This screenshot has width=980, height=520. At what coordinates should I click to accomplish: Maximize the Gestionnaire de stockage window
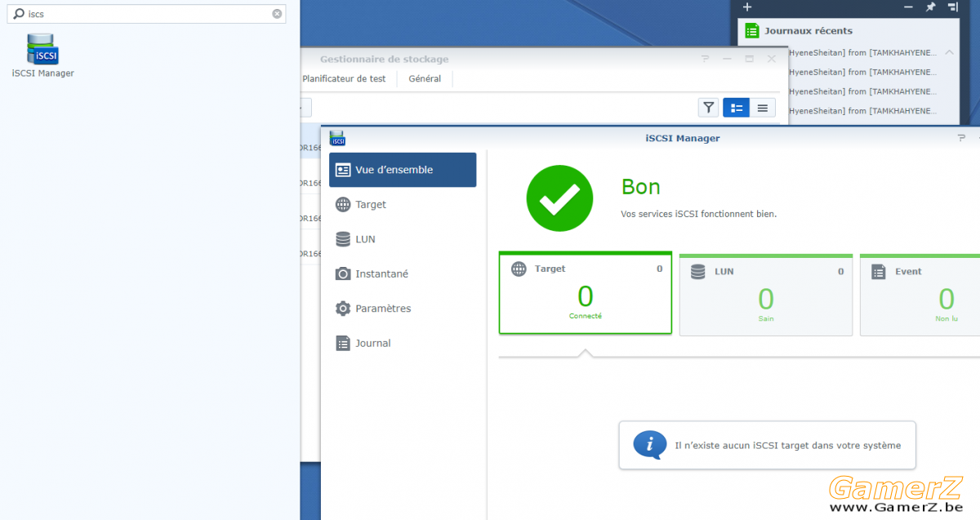pos(750,59)
